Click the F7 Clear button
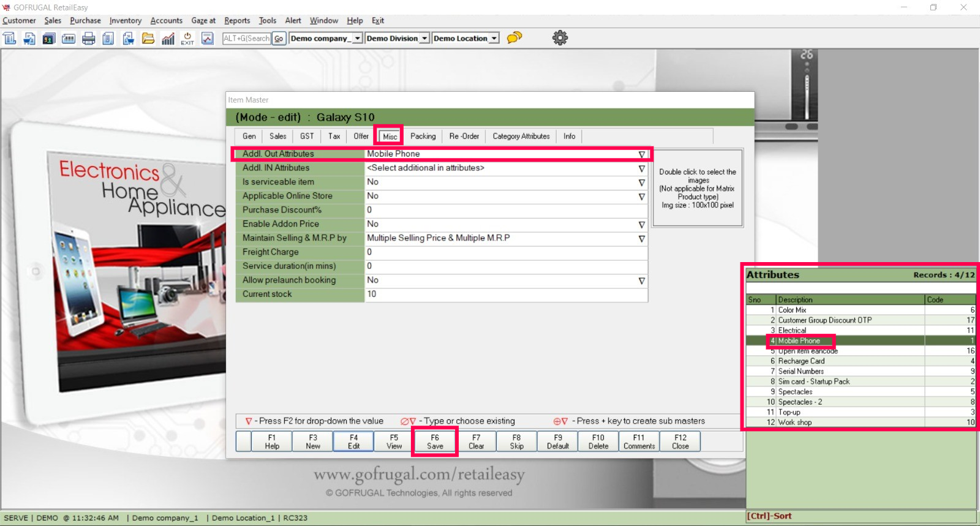 pyautogui.click(x=476, y=441)
